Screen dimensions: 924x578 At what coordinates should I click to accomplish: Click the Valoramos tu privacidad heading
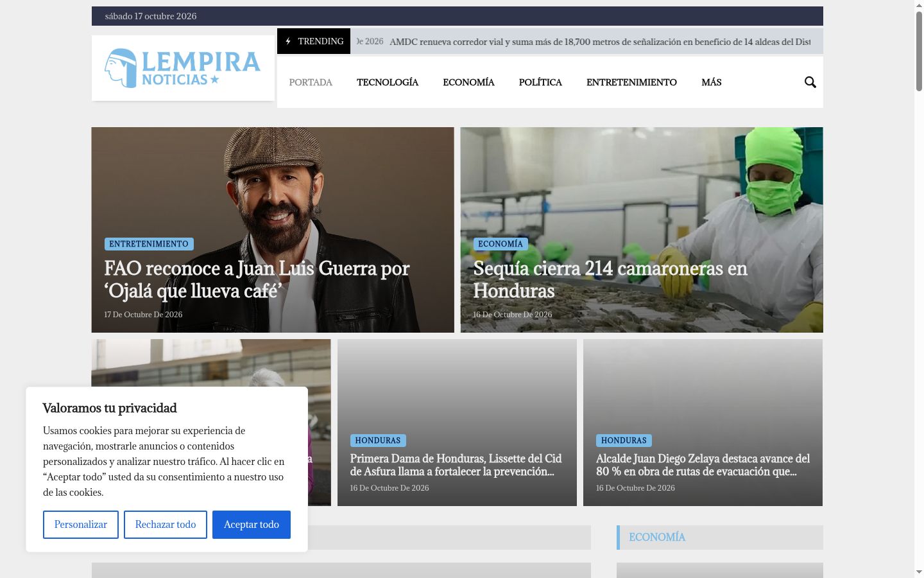(110, 408)
